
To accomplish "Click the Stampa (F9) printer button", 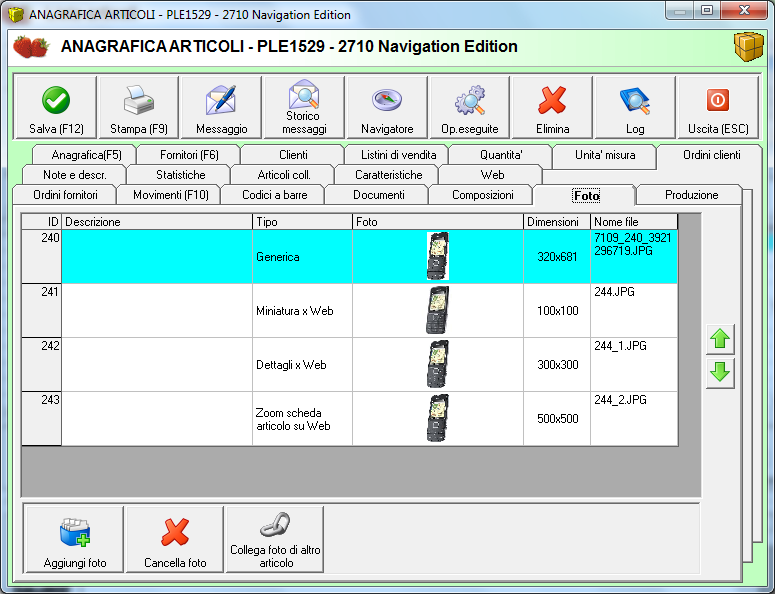I will click(139, 107).
